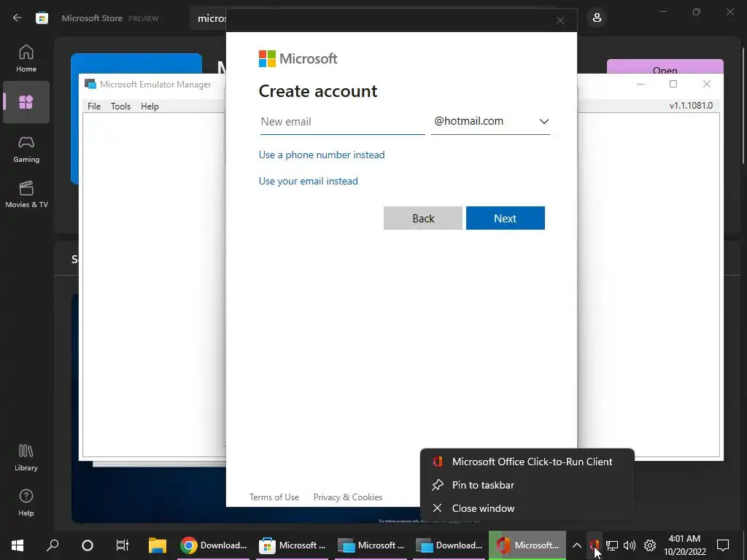The image size is (747, 560).
Task: Open File Explorer from taskbar
Action: click(x=158, y=545)
